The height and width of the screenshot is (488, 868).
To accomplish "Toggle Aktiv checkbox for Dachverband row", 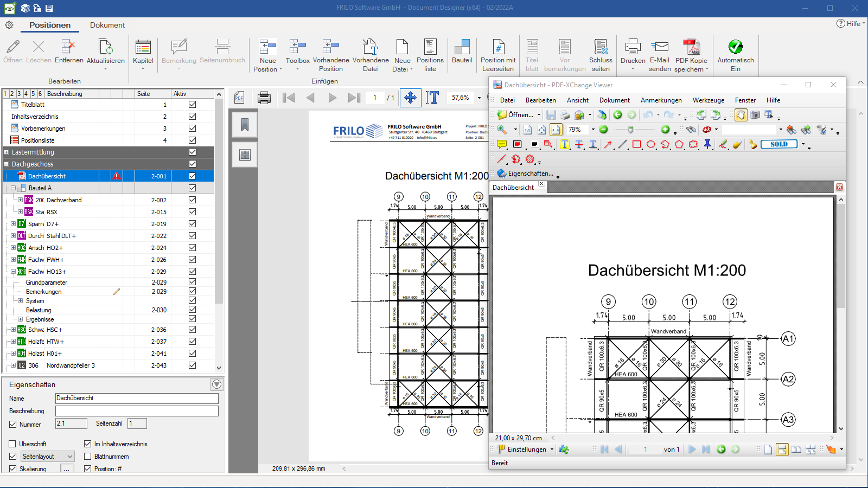I will click(x=192, y=200).
